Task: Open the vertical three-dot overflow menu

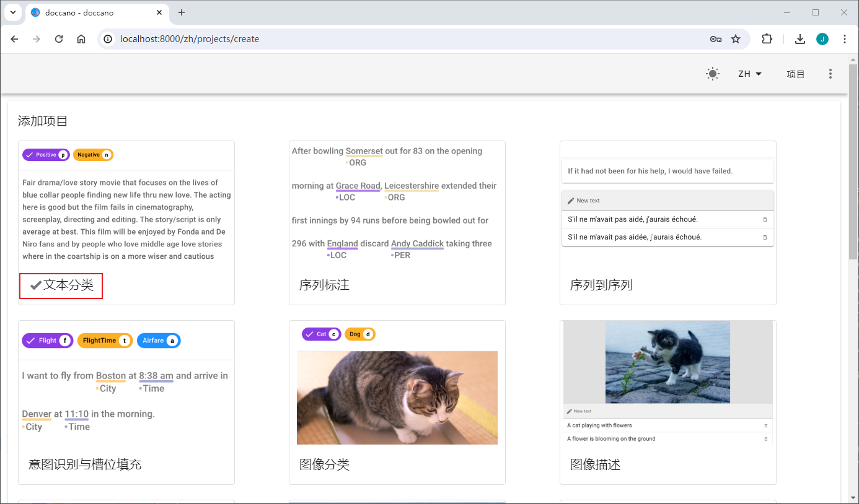Action: (830, 74)
